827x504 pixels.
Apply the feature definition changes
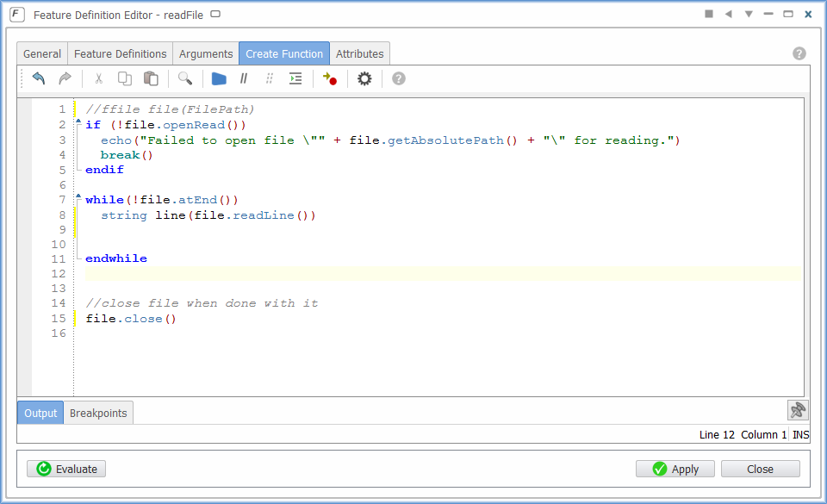[x=675, y=469]
